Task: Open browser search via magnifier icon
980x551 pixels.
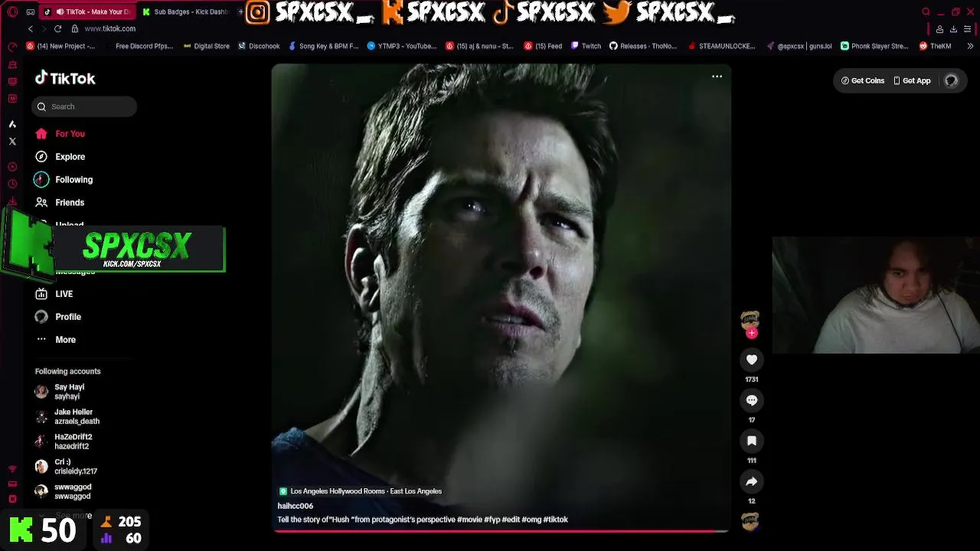Action: [x=926, y=11]
